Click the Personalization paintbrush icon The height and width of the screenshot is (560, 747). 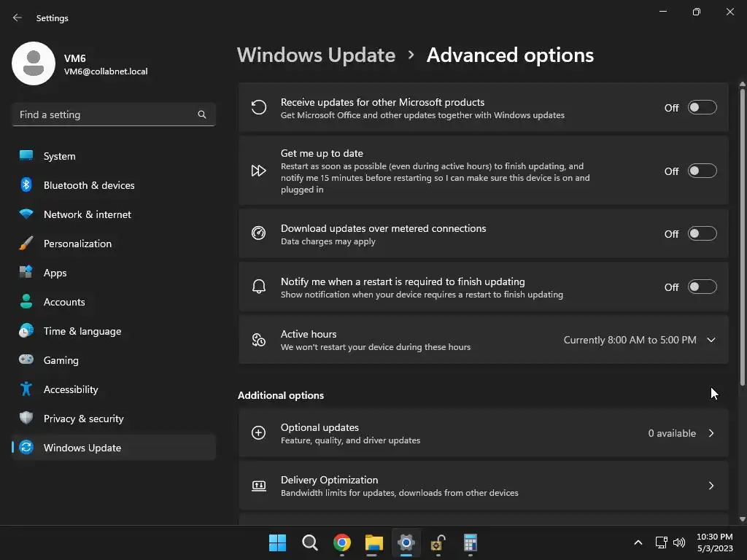pyautogui.click(x=26, y=244)
